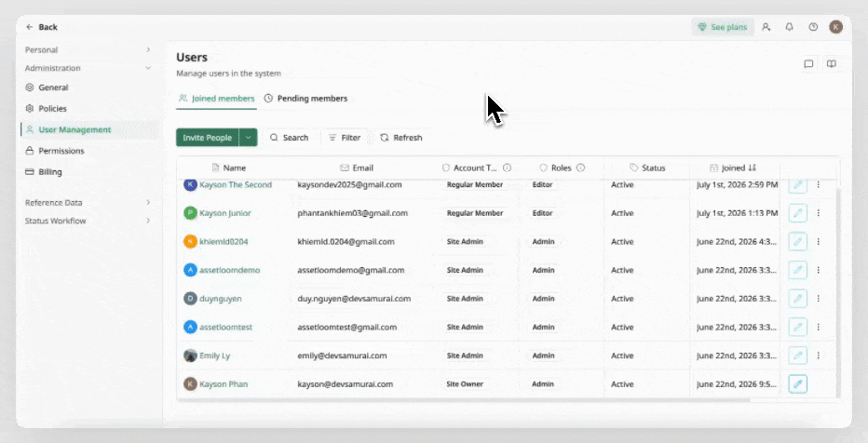Click the user invite icon in header

point(766,27)
